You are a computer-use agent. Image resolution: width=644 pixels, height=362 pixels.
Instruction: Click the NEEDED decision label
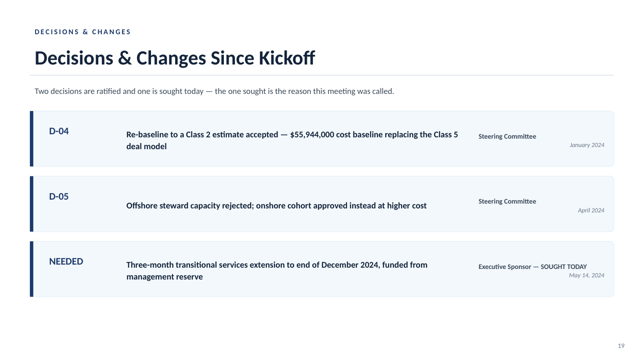(66, 262)
